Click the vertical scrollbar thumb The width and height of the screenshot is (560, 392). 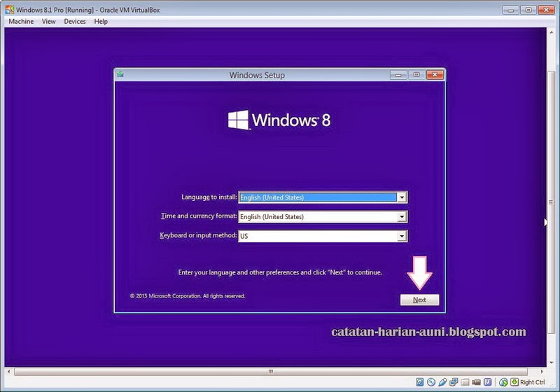551,202
